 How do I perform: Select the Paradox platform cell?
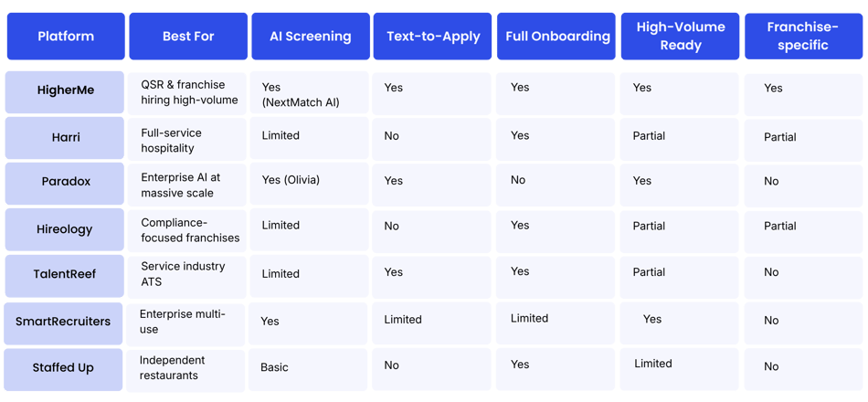click(65, 184)
